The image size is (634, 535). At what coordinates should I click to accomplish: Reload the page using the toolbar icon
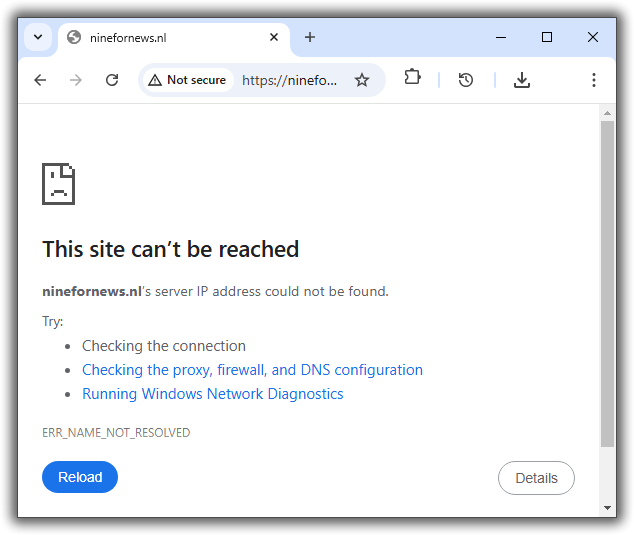[x=112, y=80]
